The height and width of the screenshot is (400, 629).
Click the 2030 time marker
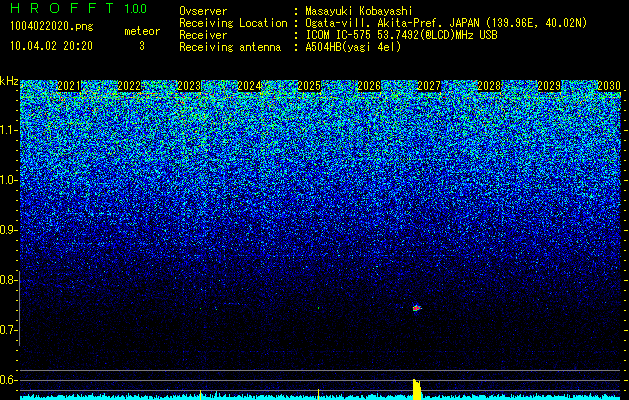point(609,86)
